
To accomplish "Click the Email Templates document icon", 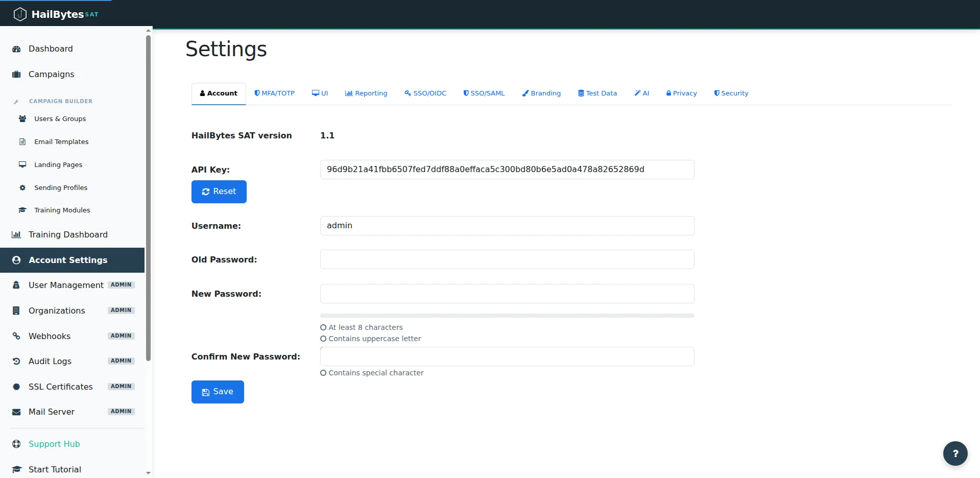I will 22,141.
